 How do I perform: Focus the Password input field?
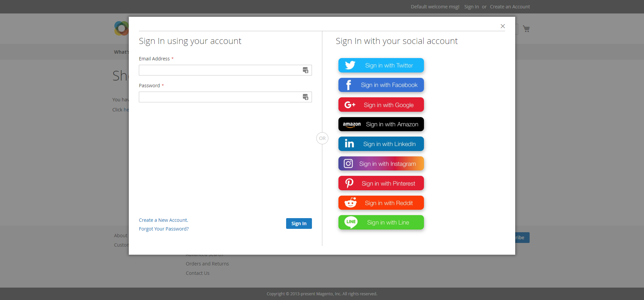pos(225,97)
